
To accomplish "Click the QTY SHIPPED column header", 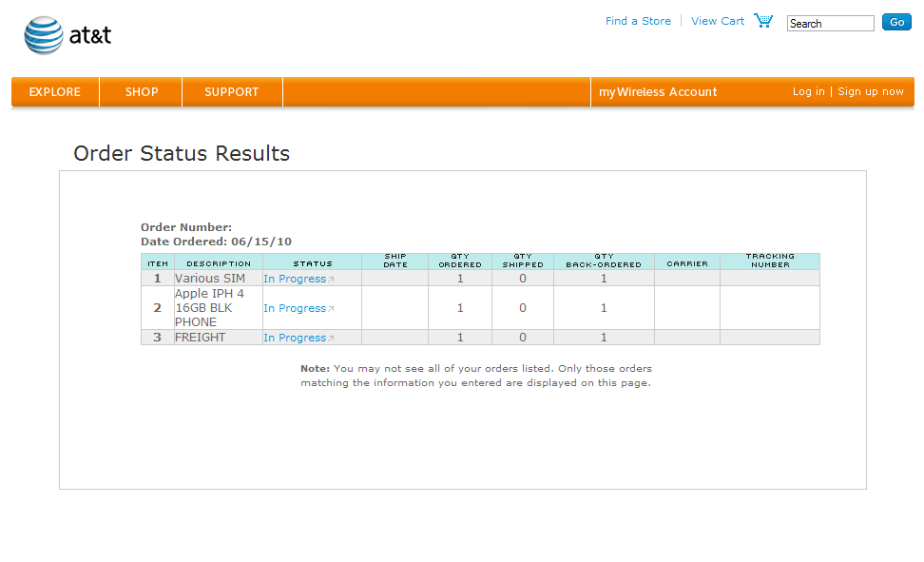I will [x=523, y=262].
